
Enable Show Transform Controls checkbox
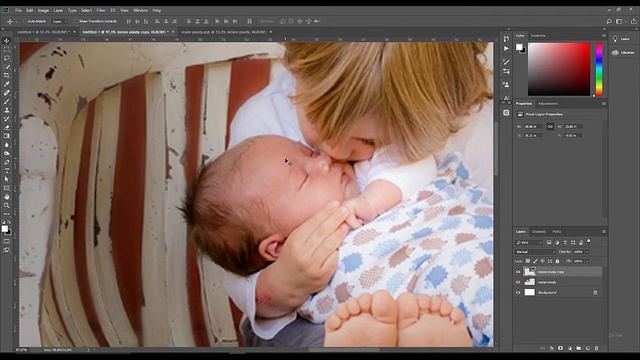coord(76,21)
